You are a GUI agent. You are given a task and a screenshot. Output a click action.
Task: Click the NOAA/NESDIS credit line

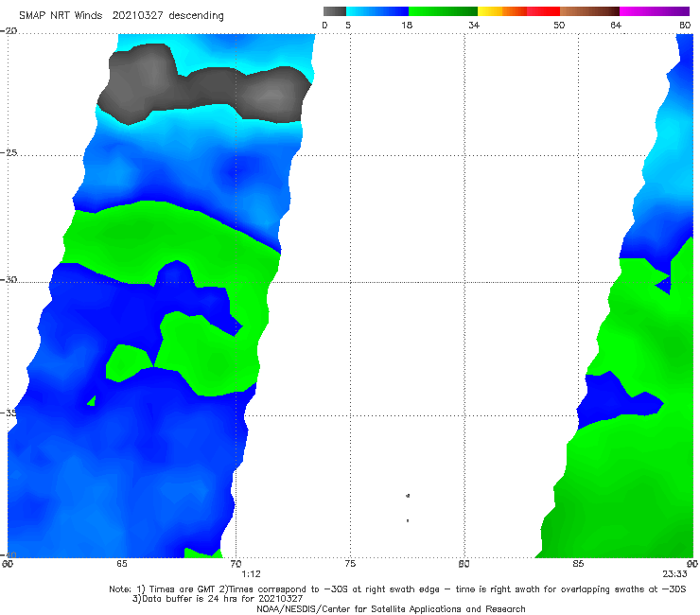(391, 608)
